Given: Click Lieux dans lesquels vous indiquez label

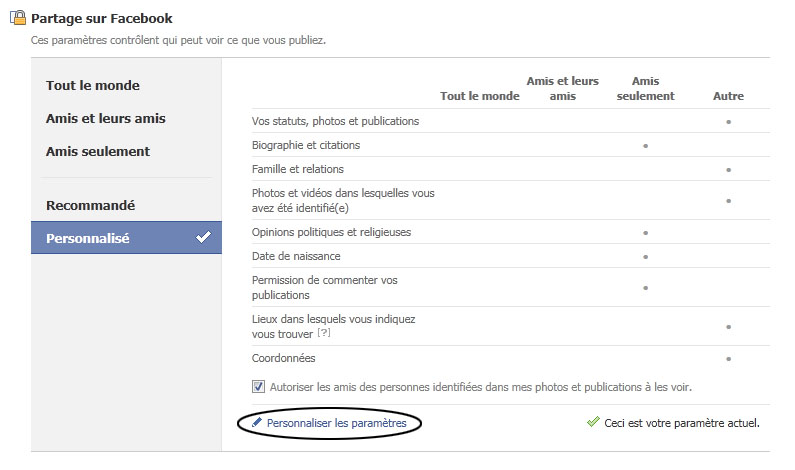Looking at the screenshot, I should coord(334,327).
